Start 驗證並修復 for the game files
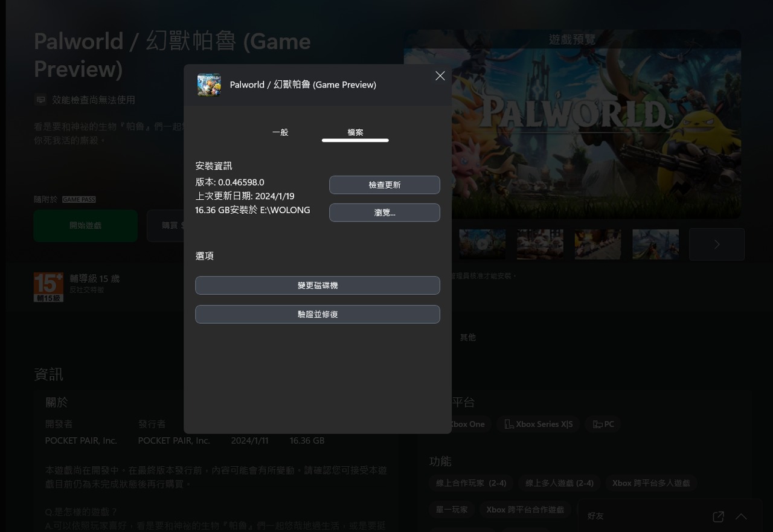773x532 pixels. (317, 314)
